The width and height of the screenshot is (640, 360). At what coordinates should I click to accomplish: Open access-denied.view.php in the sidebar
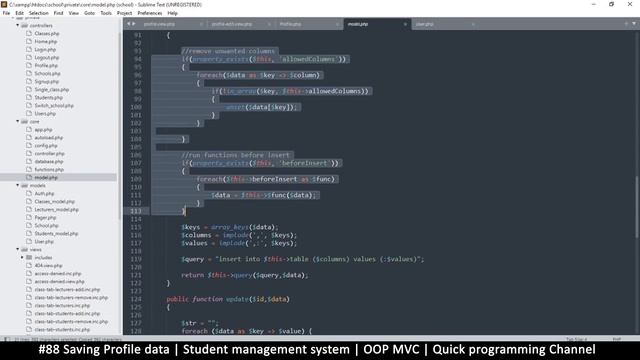coord(59,282)
